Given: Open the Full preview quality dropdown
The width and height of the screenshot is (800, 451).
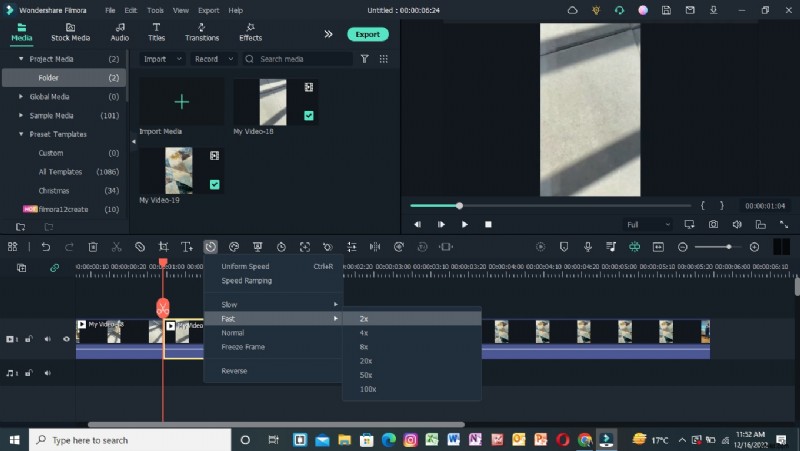Looking at the screenshot, I should click(x=647, y=224).
